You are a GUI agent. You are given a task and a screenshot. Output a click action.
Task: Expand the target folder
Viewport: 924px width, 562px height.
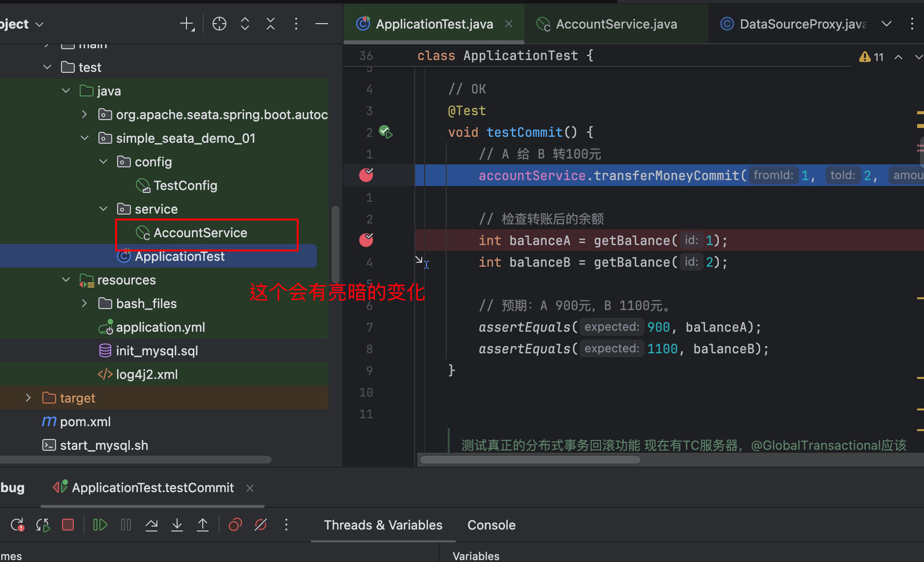pos(28,398)
